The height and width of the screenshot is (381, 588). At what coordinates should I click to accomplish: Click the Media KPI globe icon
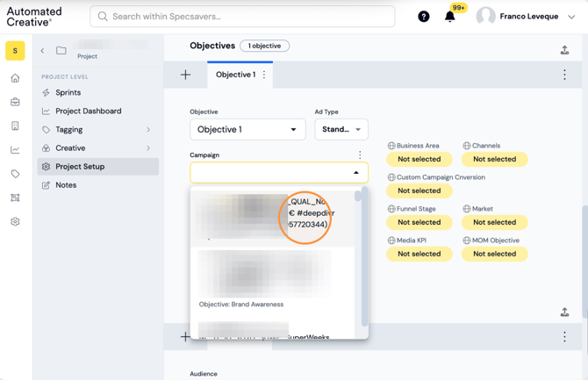[x=391, y=240]
